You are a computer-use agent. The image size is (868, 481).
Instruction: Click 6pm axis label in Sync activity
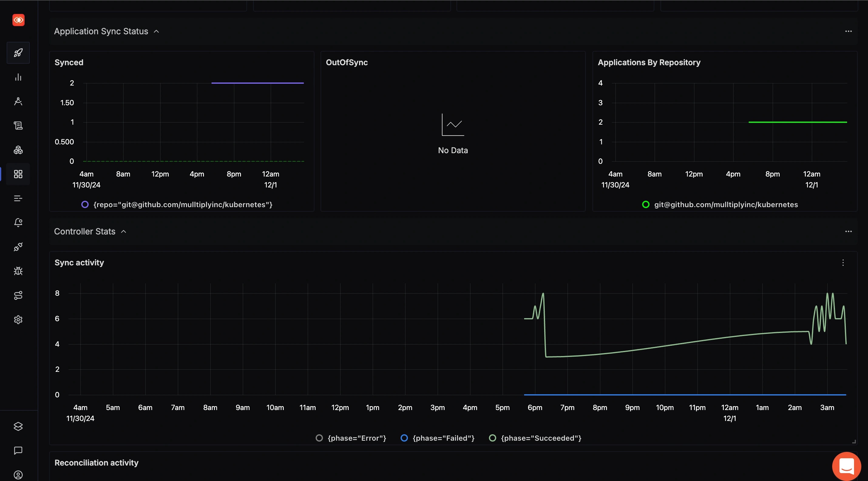535,408
